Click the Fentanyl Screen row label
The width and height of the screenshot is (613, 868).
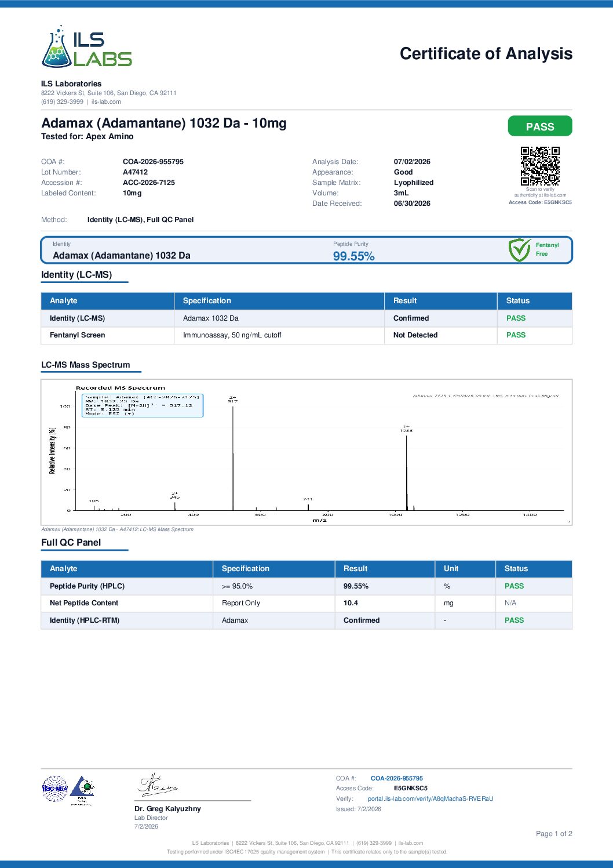[77, 335]
